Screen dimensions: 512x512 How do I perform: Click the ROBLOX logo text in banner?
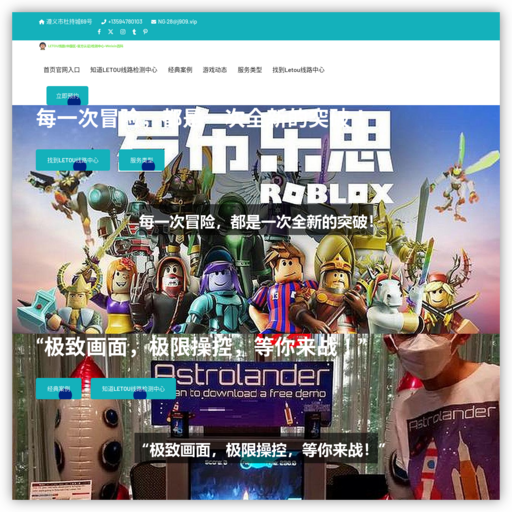(x=327, y=193)
